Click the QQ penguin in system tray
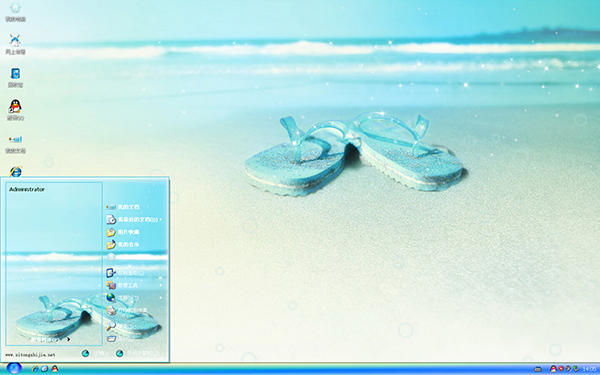Image resolution: width=600 pixels, height=375 pixels. [553, 369]
